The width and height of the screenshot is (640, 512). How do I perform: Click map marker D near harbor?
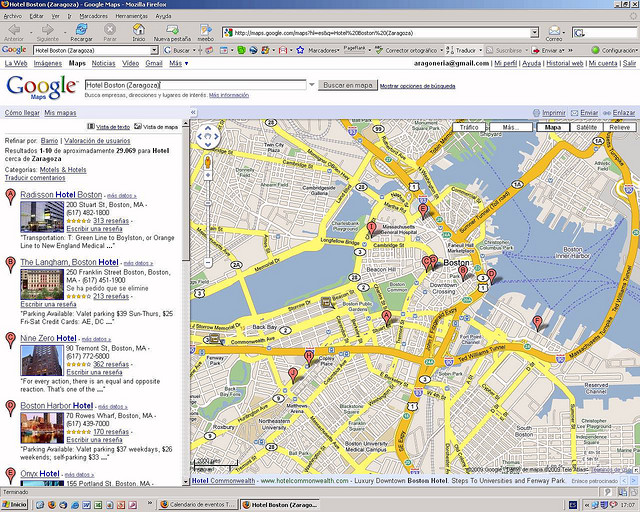point(492,276)
